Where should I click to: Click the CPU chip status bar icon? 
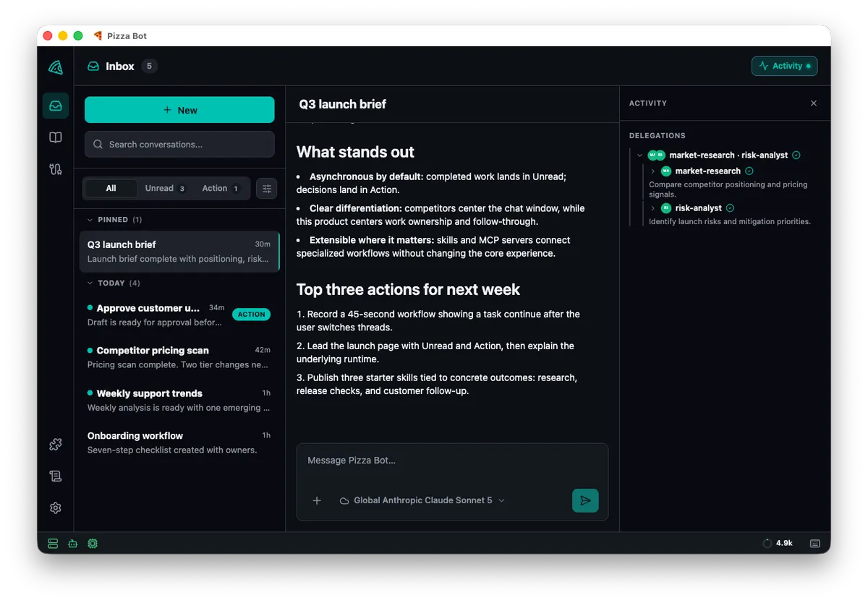click(x=93, y=543)
